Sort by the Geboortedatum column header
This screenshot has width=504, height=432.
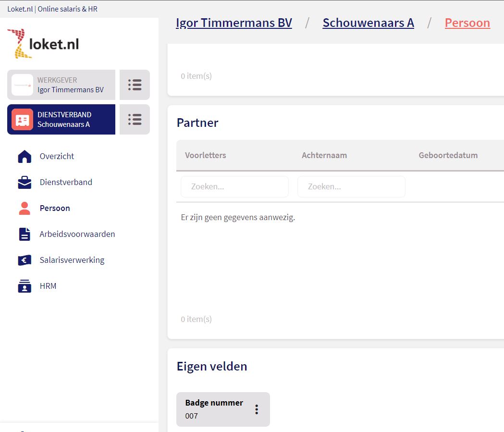tap(448, 156)
